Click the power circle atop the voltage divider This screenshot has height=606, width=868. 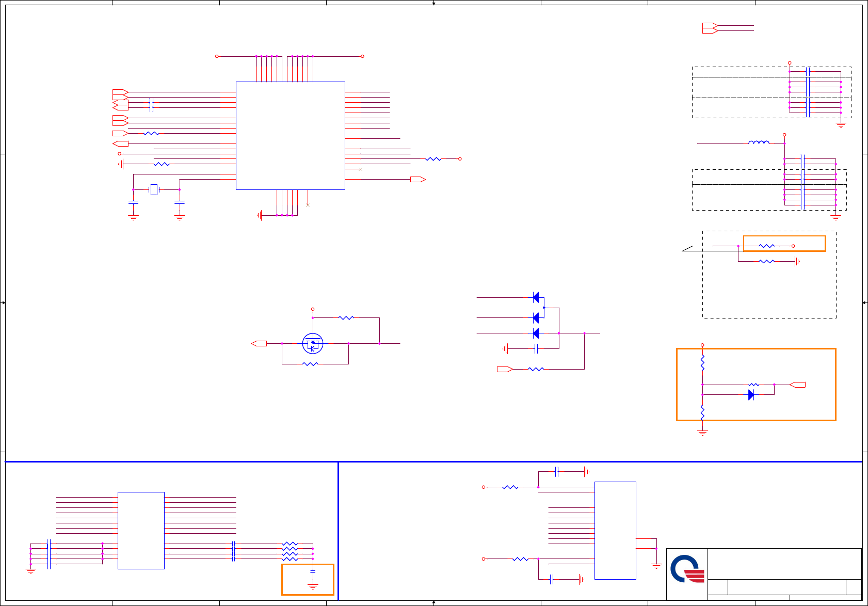(x=702, y=345)
